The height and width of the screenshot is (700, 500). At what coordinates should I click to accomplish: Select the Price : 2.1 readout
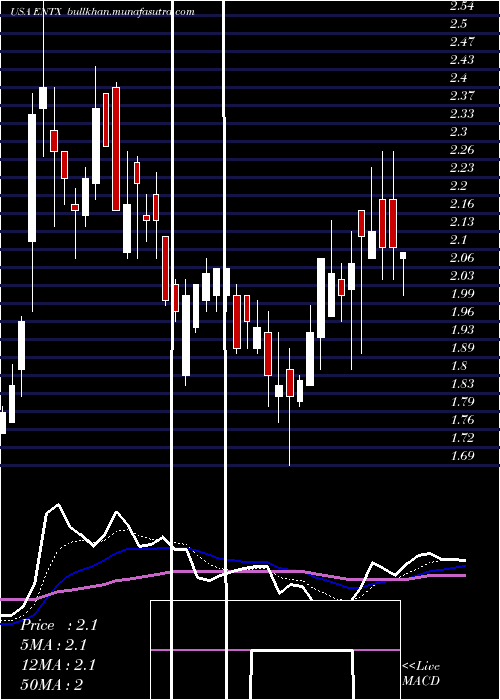[x=59, y=625]
